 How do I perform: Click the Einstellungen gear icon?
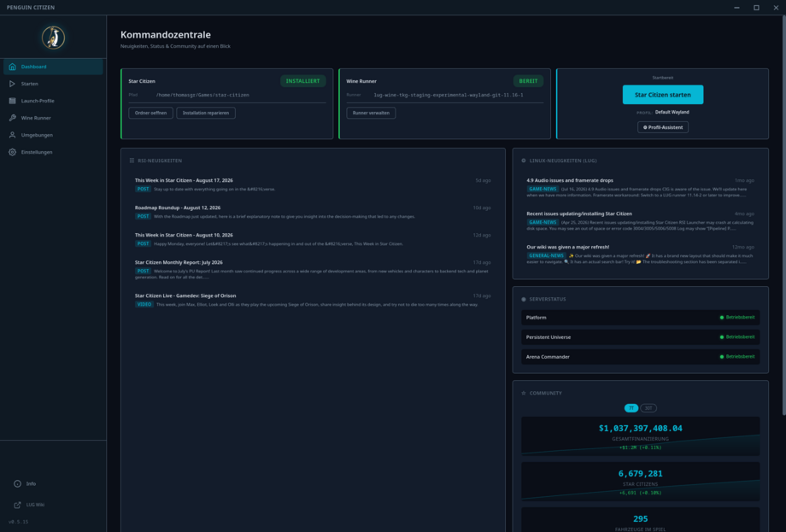[x=13, y=152]
